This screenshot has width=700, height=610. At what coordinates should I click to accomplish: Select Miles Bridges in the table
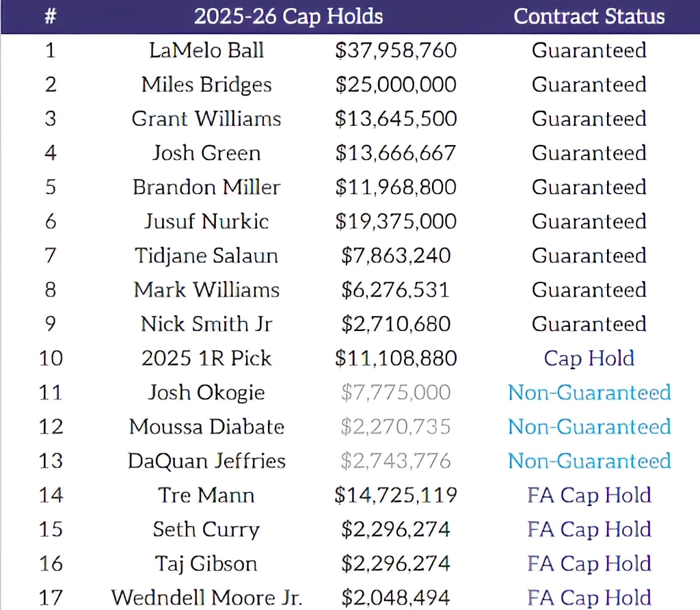pos(206,84)
